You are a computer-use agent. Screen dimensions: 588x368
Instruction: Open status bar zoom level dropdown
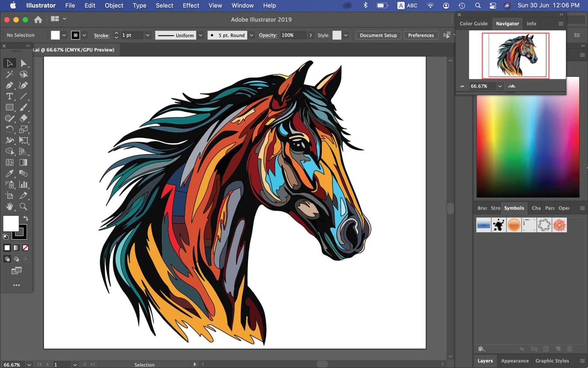29,365
